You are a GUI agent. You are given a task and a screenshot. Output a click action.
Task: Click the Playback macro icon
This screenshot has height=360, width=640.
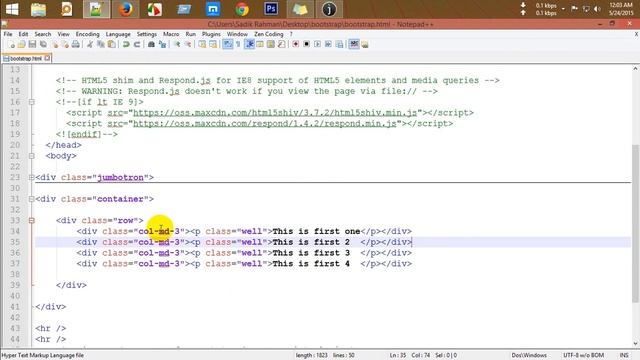pyautogui.click(x=317, y=44)
